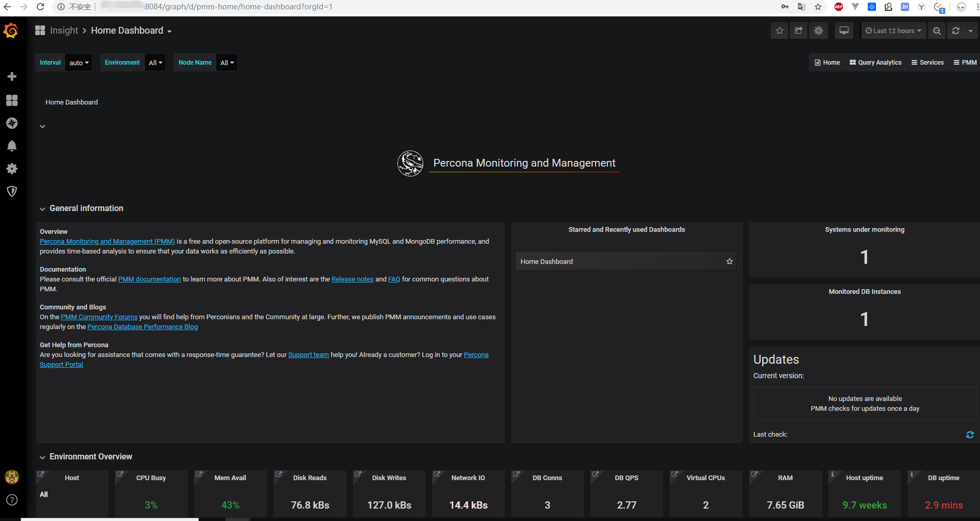
Task: Click the browser back arrow
Action: tap(7, 7)
